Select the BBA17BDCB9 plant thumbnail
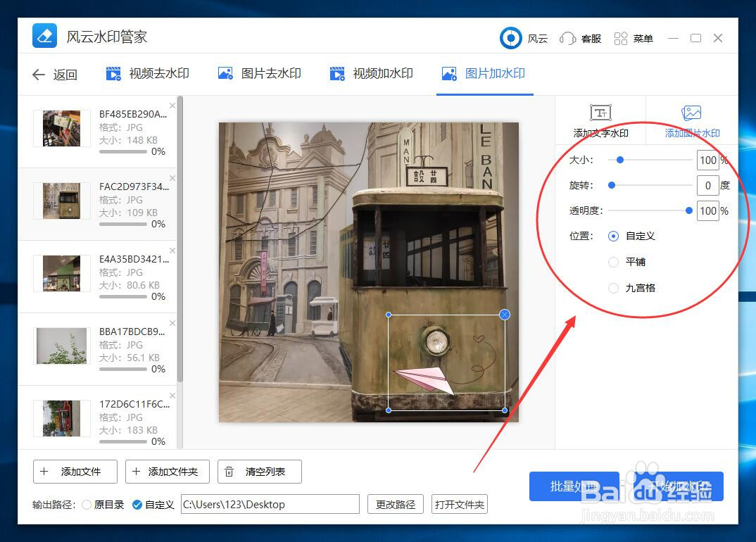This screenshot has width=756, height=542. (61, 345)
